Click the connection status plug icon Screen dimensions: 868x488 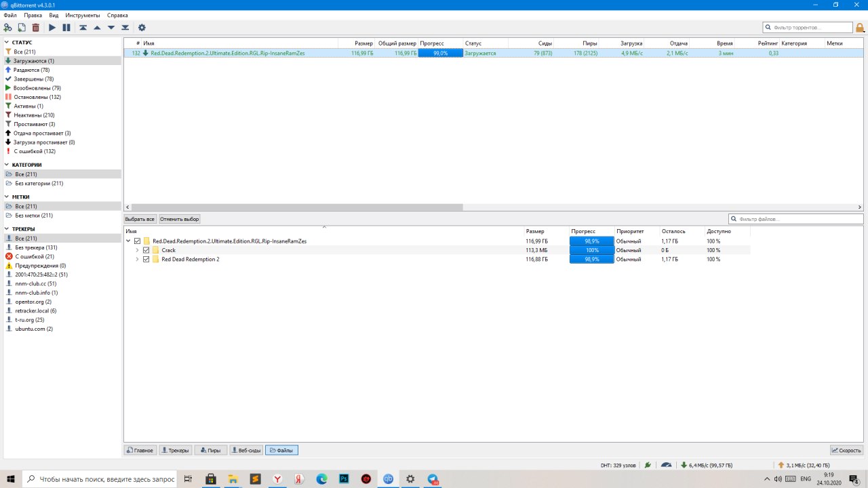(648, 465)
